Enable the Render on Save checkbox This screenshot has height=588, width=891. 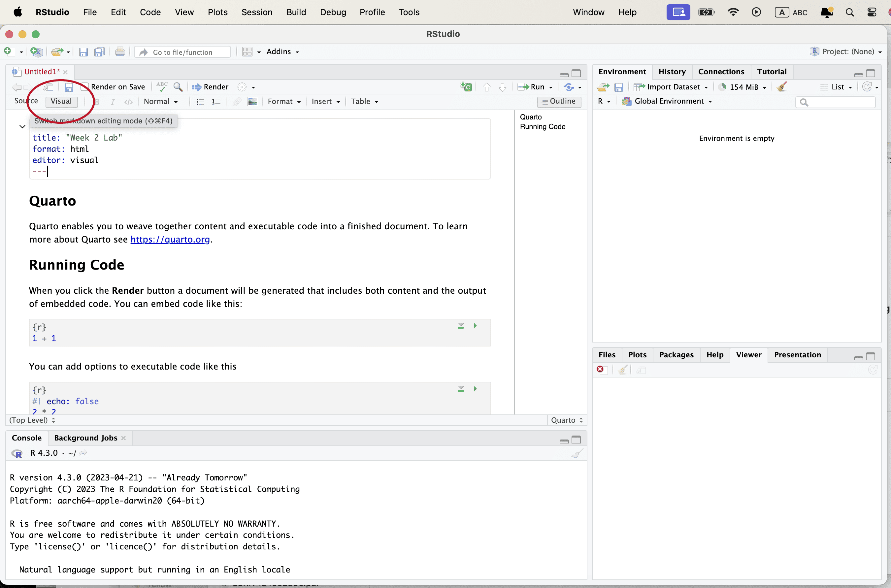[85, 87]
